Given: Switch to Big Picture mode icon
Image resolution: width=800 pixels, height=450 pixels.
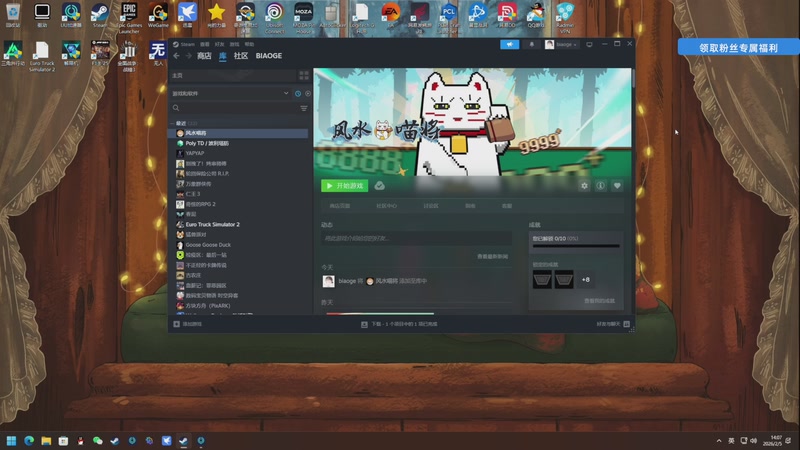Looking at the screenshot, I should click(589, 44).
